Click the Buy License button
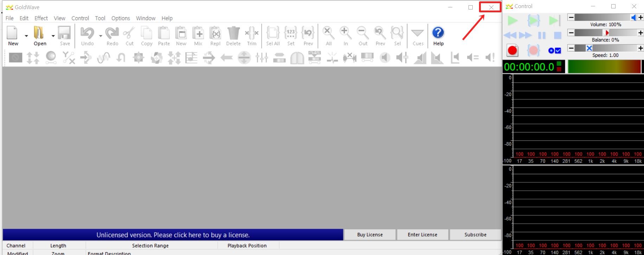644x255 pixels. 370,235
